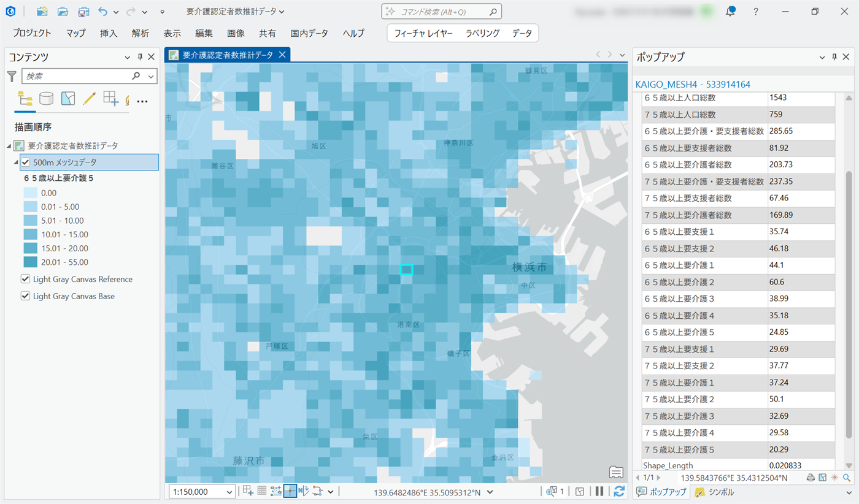Image resolution: width=859 pixels, height=504 pixels.
Task: Click notifications bell icon in title bar
Action: coord(730,12)
